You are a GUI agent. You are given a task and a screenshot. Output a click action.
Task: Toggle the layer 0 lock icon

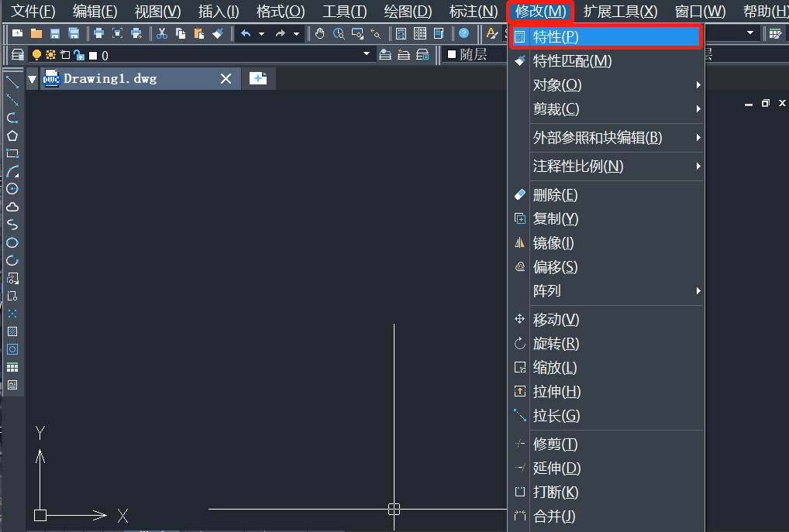[x=78, y=55]
